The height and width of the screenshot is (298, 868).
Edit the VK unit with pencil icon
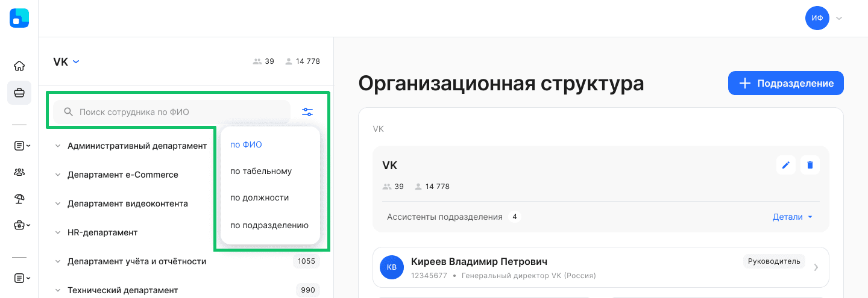[786, 165]
